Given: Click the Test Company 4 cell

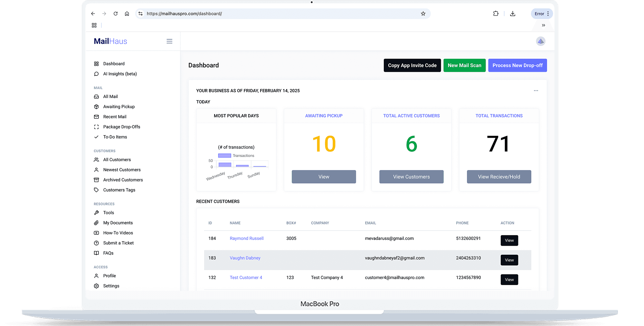Looking at the screenshot, I should point(327,278).
